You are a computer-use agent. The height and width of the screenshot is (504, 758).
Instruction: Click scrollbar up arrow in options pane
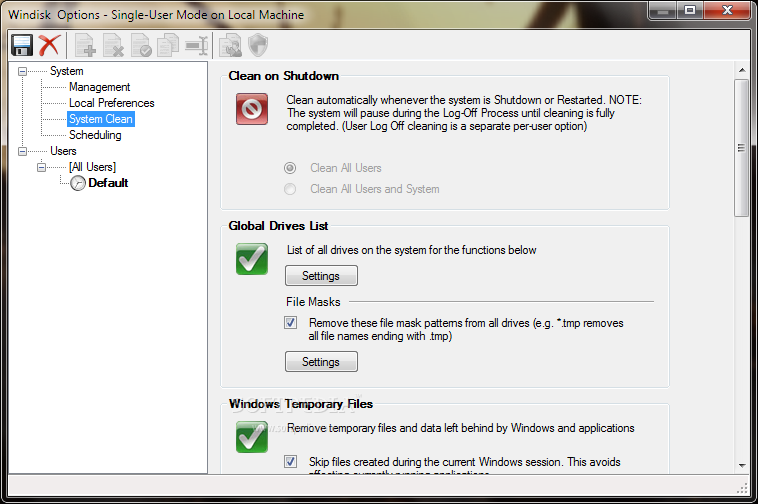pyautogui.click(x=742, y=71)
